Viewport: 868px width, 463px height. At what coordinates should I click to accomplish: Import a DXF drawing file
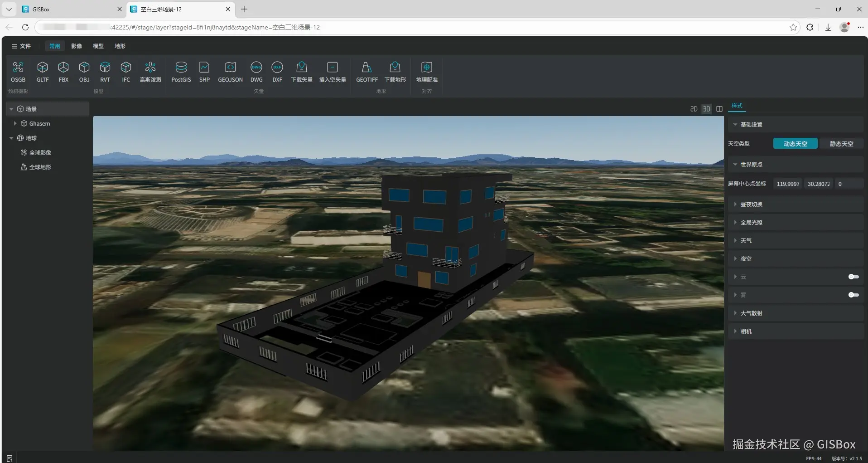click(x=277, y=72)
